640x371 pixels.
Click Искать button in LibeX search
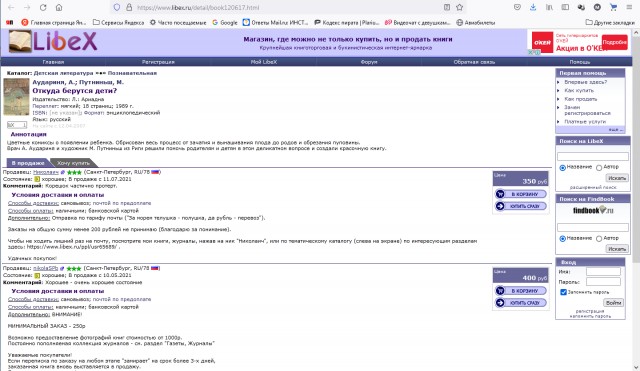tap(617, 178)
